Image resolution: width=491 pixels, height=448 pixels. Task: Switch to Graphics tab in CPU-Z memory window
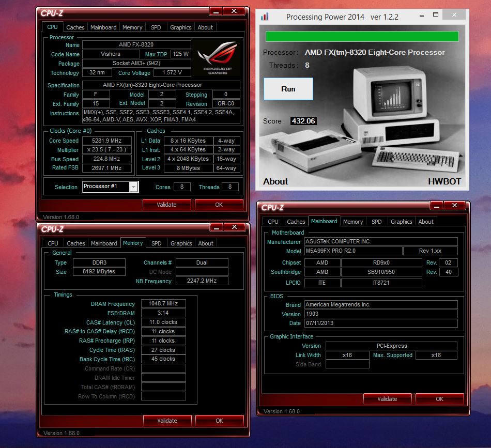tap(181, 243)
